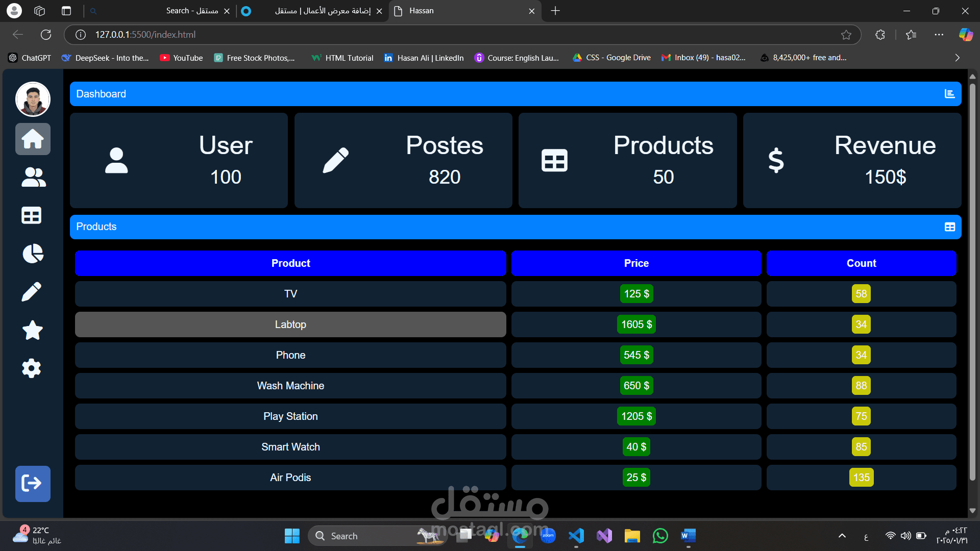Click the 1605 $ price badge
The height and width of the screenshot is (551, 980).
[636, 324]
